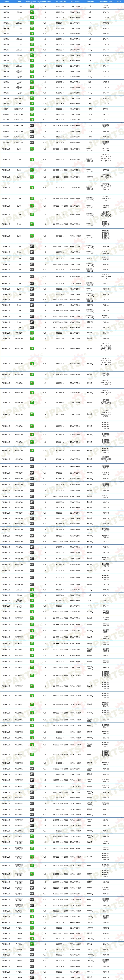
Task: Click petrol icon in Dacia Sandero 1.6 row
Action: point(32,103)
